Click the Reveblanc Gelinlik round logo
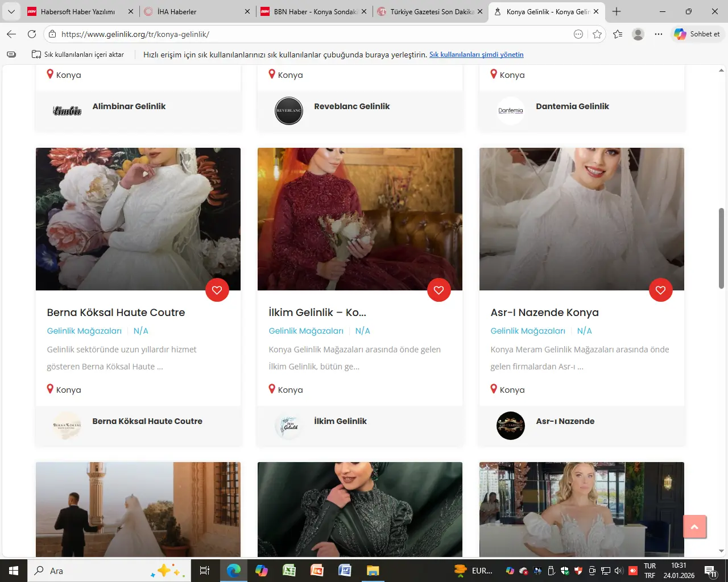 click(289, 111)
